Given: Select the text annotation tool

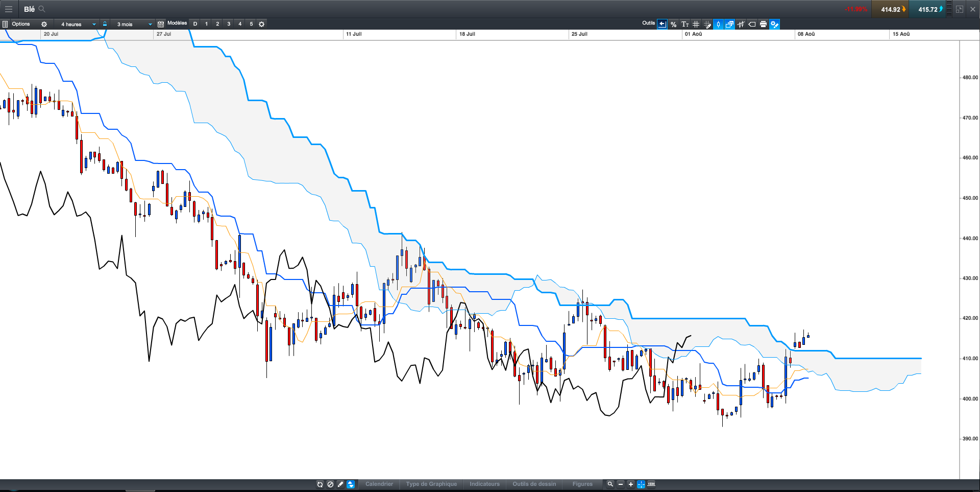Looking at the screenshot, I should click(685, 24).
